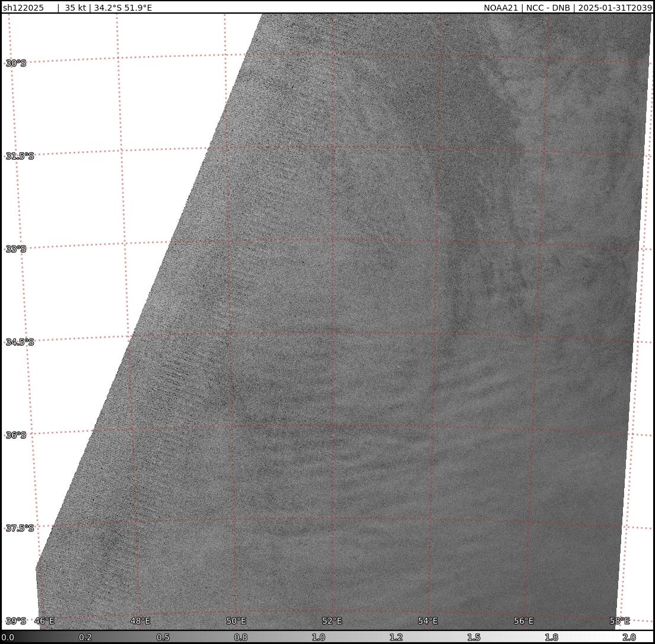The height and width of the screenshot is (644, 655).
Task: Click the 50°E longitude label
Action: click(x=236, y=621)
